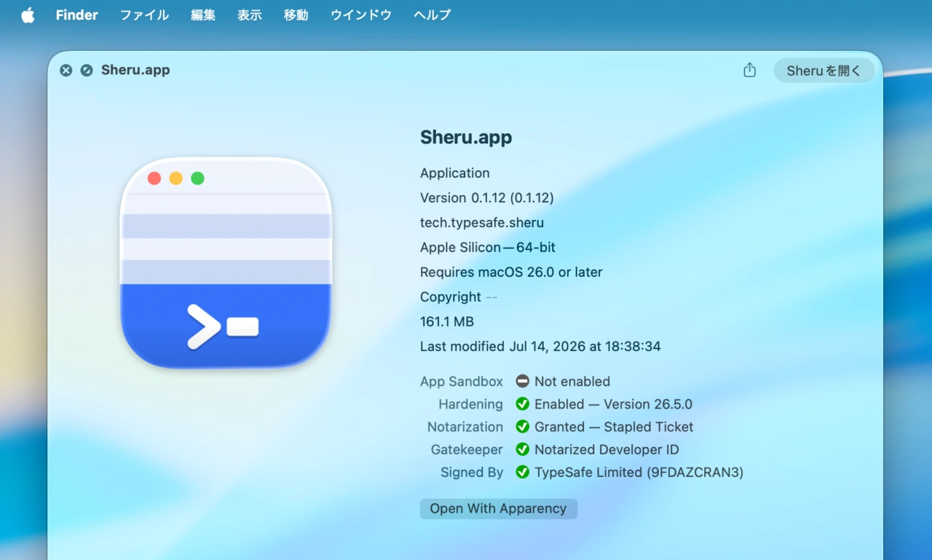Click the Hardening label
This screenshot has width=932, height=560.
pyautogui.click(x=470, y=404)
